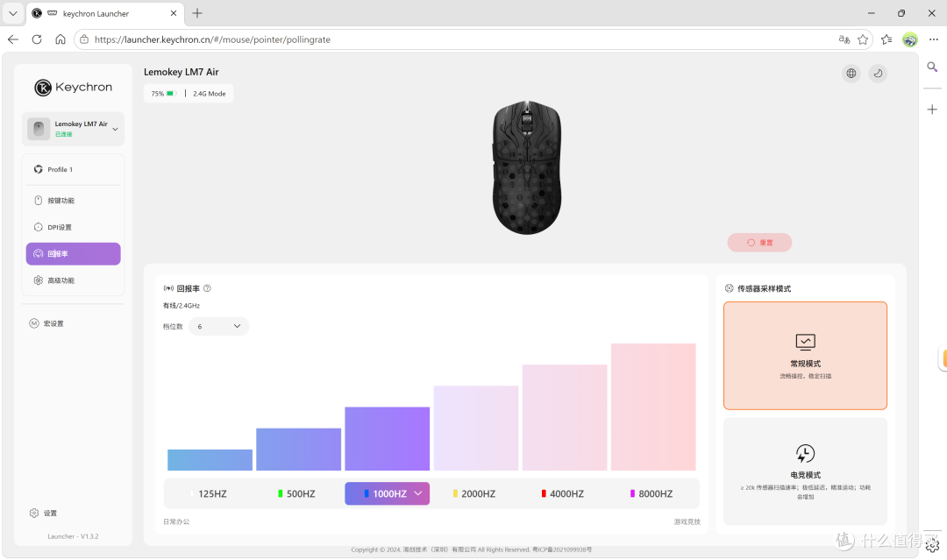Click Edge sidebar settings gear at bottom
947x560 pixels.
click(x=932, y=545)
